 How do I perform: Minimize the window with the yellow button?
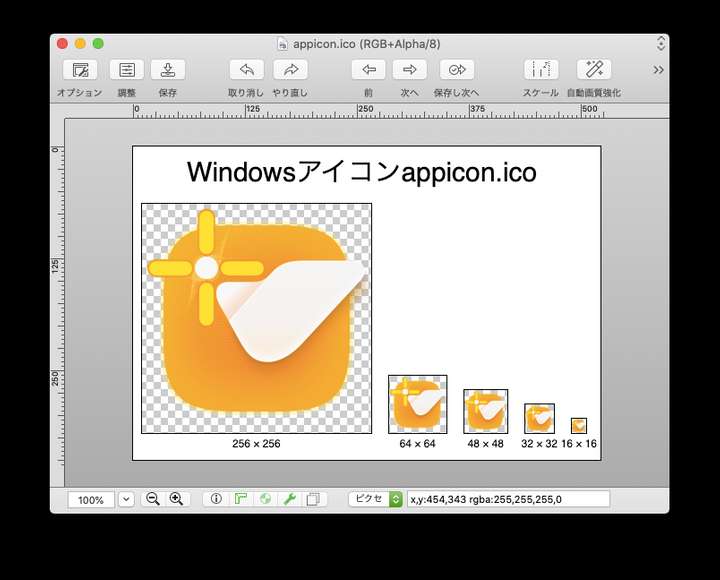click(80, 44)
